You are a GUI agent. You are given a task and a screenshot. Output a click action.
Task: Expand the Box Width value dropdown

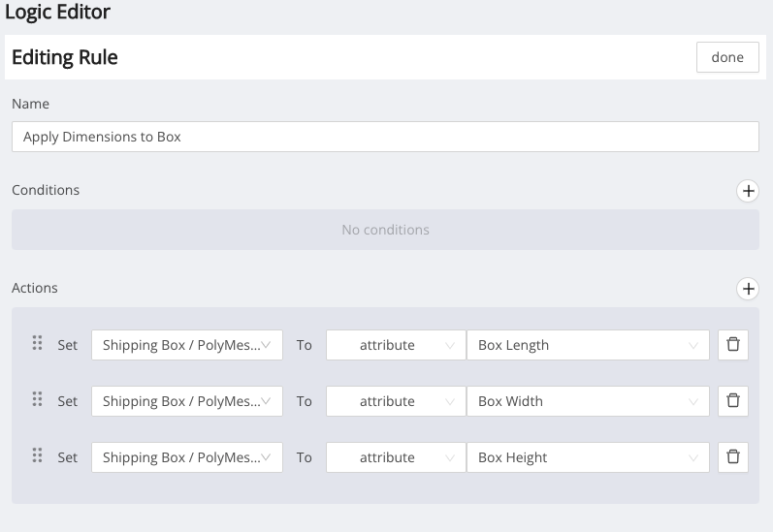coord(588,401)
